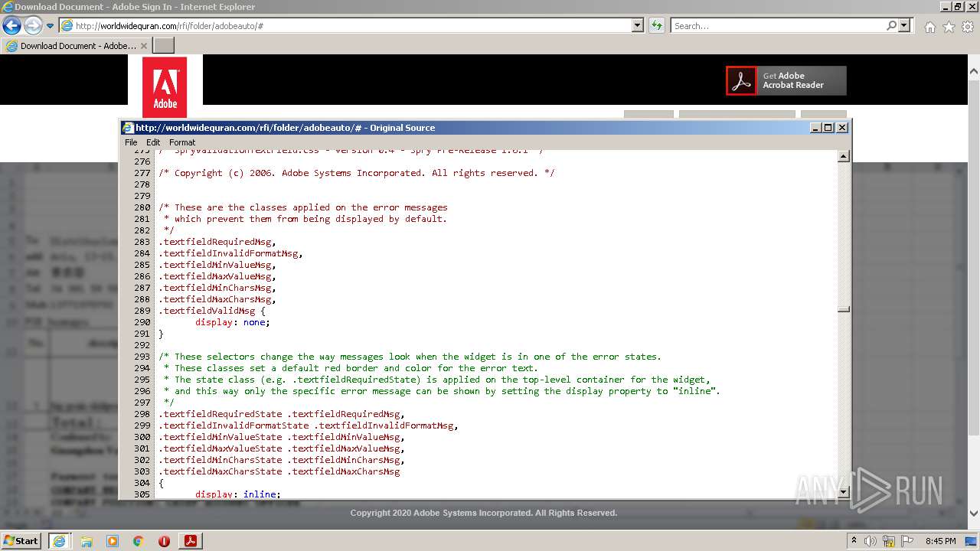
Task: Click source view scroll down arrow
Action: pyautogui.click(x=844, y=492)
